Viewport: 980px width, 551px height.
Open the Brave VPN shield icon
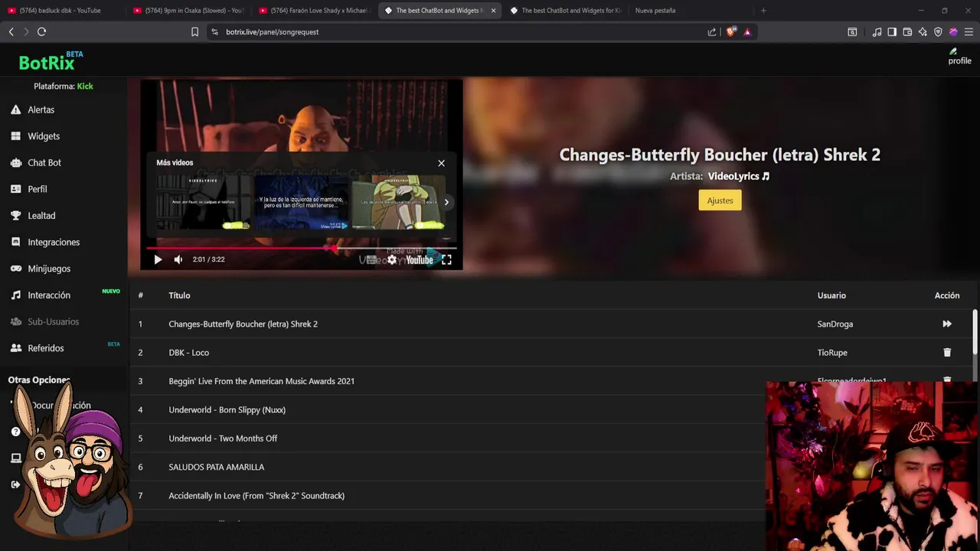tap(938, 31)
